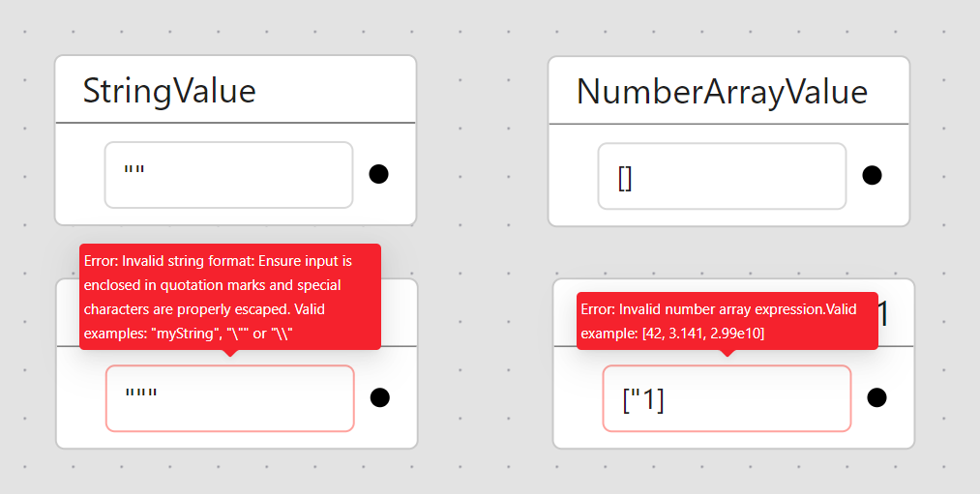
Task: Select the NumberArrayValue node by its title
Action: point(722,92)
